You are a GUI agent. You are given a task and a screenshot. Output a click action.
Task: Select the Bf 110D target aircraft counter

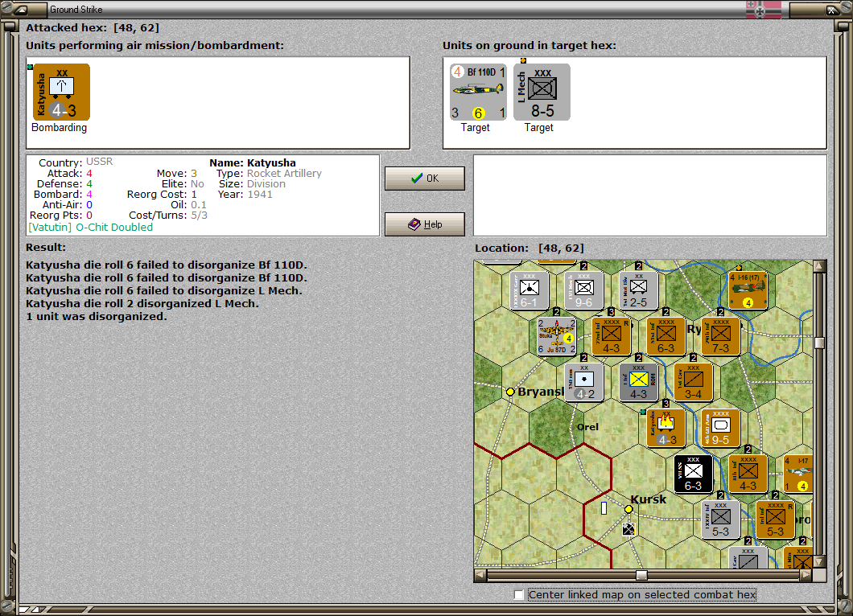coord(478,92)
